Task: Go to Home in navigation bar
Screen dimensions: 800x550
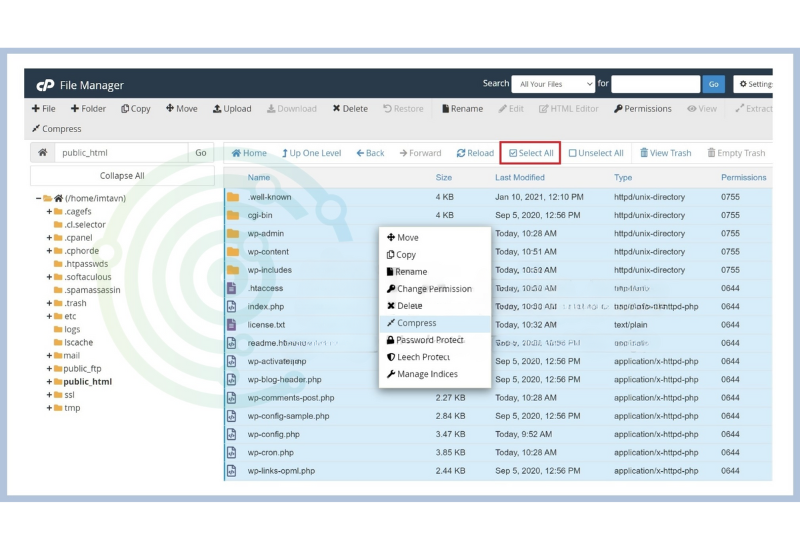Action: tap(249, 153)
